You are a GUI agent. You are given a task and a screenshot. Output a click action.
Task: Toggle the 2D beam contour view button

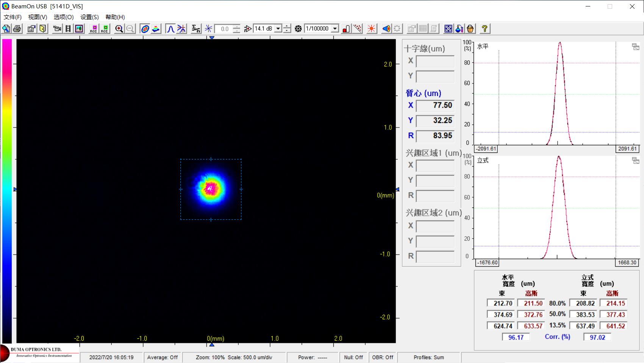click(145, 29)
